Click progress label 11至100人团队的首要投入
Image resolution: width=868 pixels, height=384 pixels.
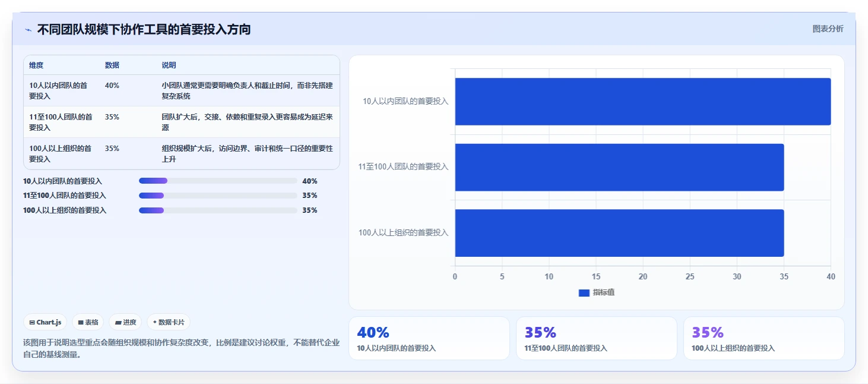click(65, 196)
